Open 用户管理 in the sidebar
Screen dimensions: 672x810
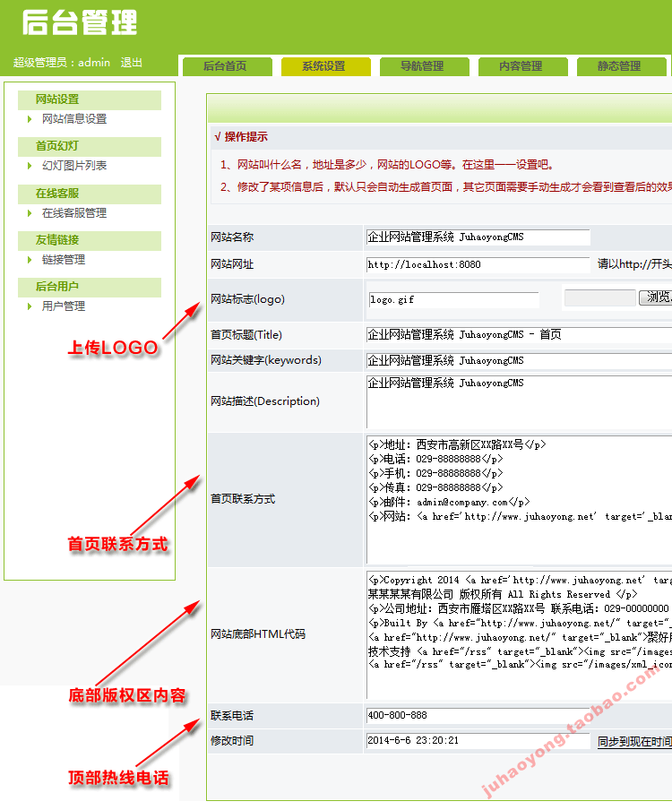[x=64, y=306]
